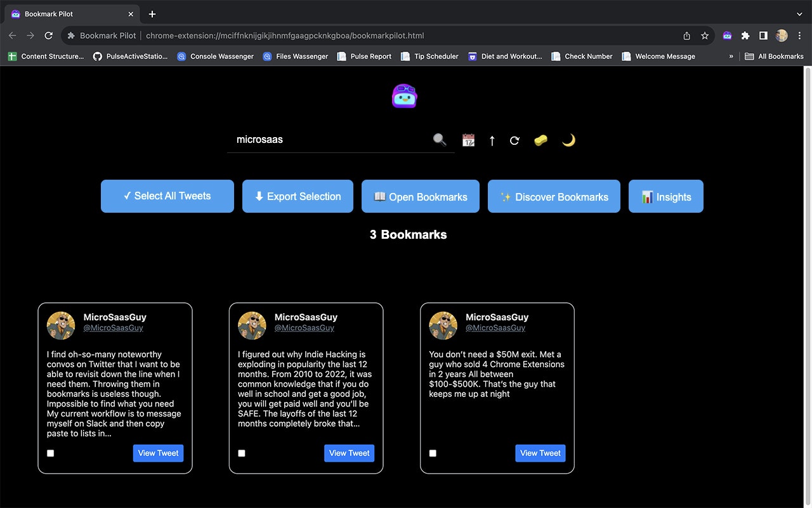Open Tip Scheduler bookmark

[429, 56]
